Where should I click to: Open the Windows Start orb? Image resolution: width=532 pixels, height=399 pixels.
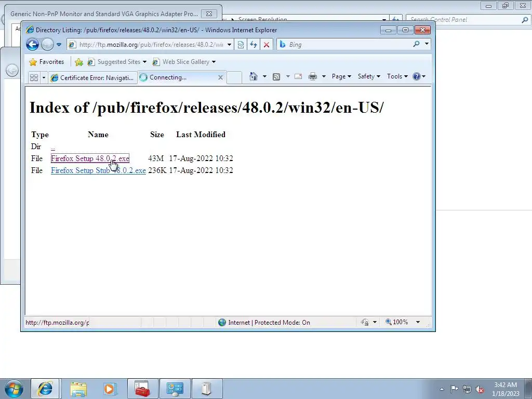pos(14,389)
